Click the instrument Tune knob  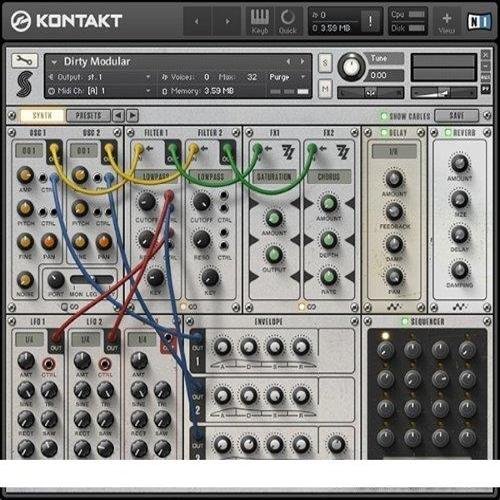pos(350,66)
